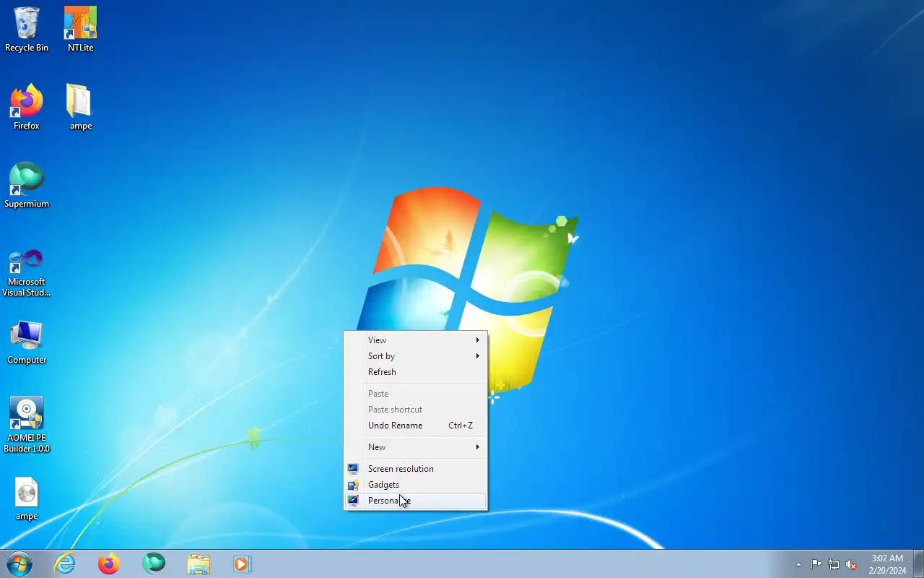Image resolution: width=924 pixels, height=578 pixels.
Task: Select the Recycle Bin desktop icon
Action: (x=27, y=30)
